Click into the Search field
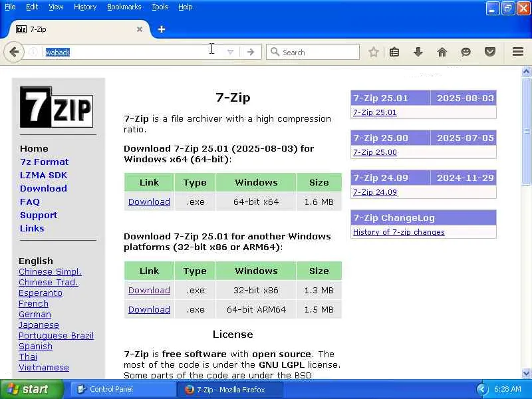 [x=313, y=52]
